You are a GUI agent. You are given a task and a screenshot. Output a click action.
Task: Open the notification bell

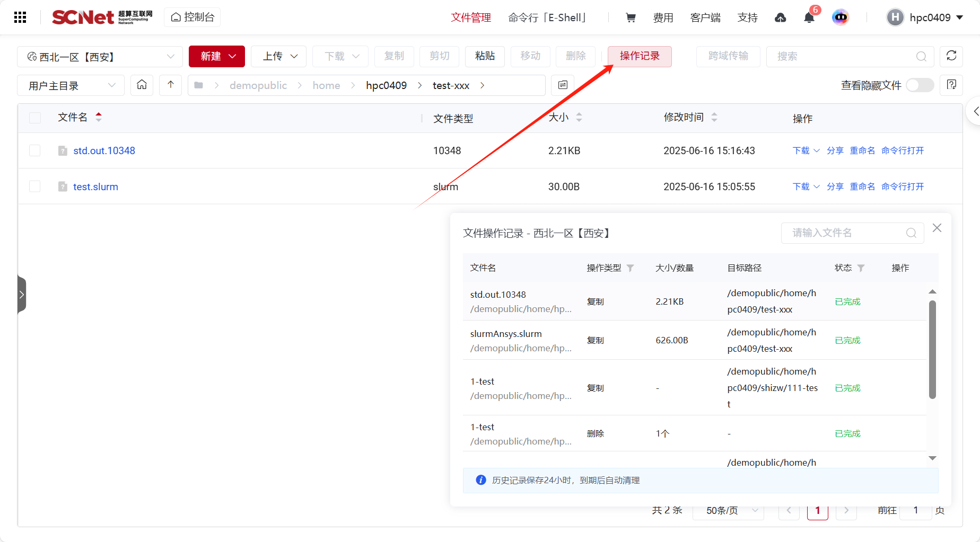(809, 18)
